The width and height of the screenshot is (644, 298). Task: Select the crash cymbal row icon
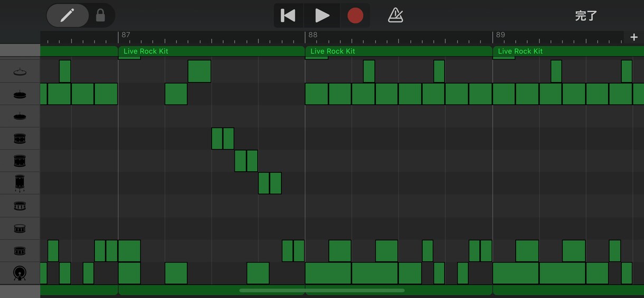point(20,71)
